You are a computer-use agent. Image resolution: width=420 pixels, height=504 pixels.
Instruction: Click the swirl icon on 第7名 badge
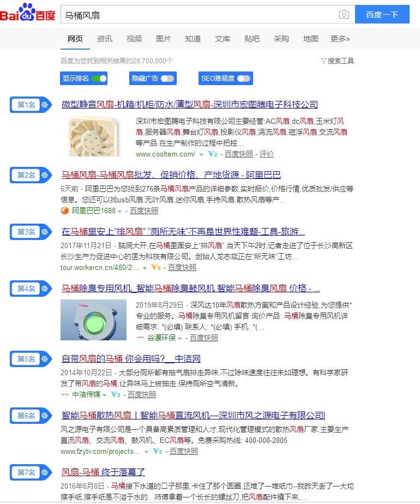point(45,472)
